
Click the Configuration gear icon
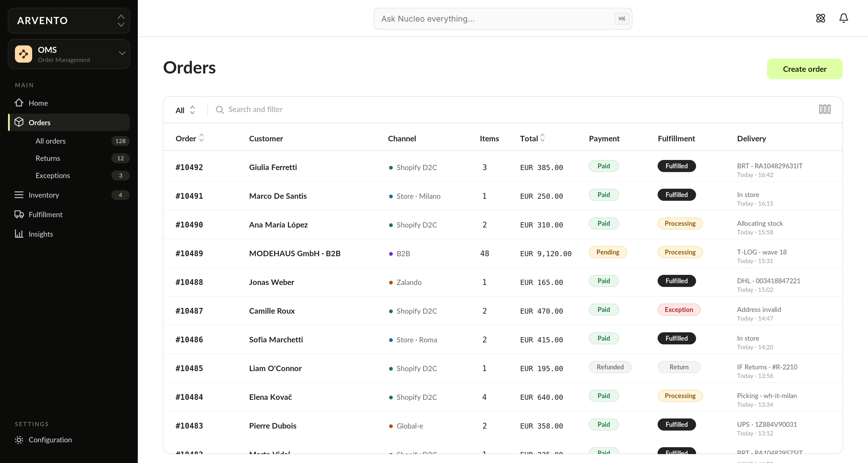19,440
